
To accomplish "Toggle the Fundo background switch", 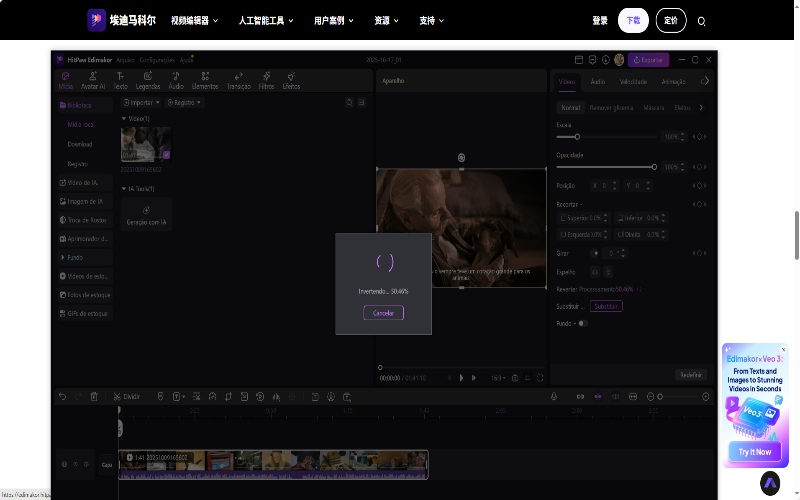I will [x=582, y=323].
